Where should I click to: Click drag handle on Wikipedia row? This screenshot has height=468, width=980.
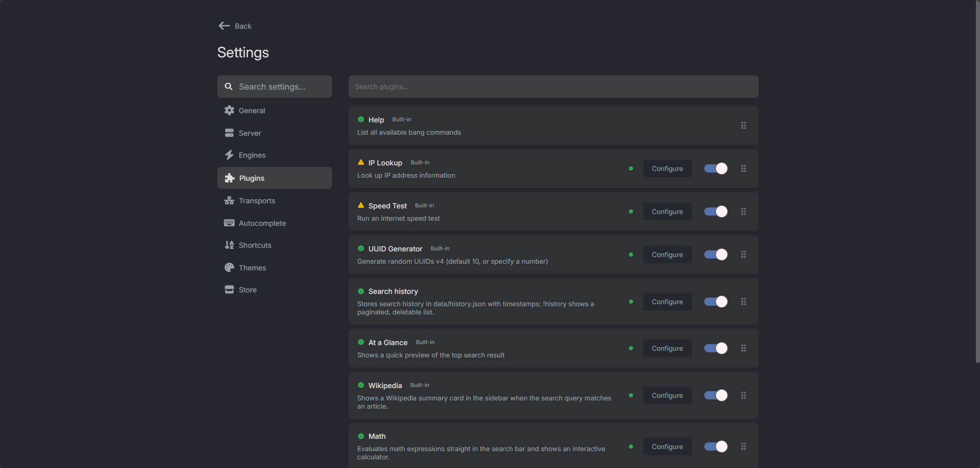click(x=743, y=395)
